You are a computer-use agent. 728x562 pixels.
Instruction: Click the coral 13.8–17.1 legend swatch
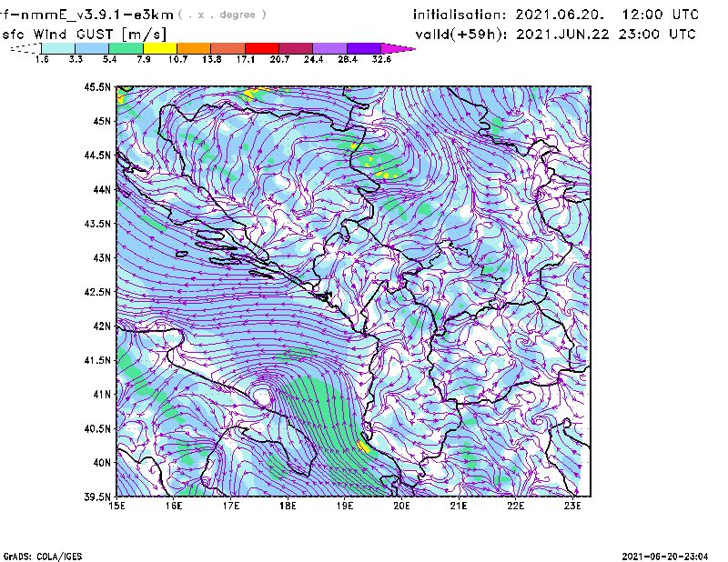tap(228, 48)
